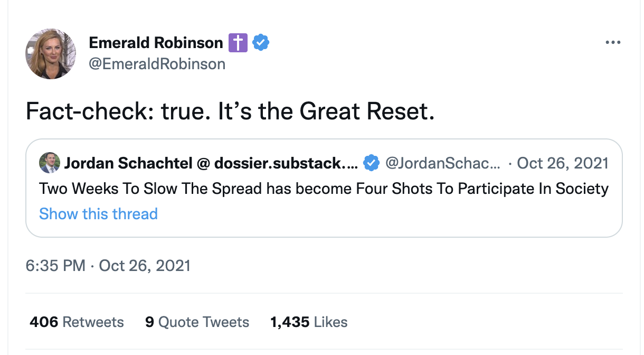
Task: Click the quoted tweet's Oct 26, 2021 date
Action: [x=563, y=163]
